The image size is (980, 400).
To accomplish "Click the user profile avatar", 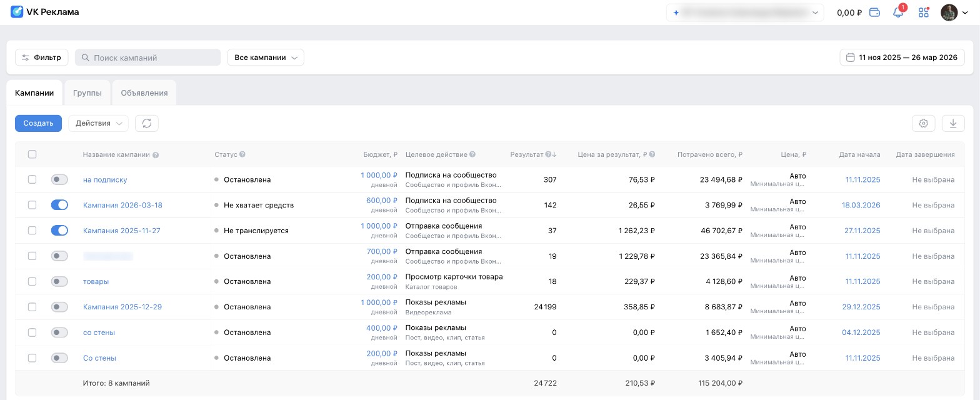I will (949, 12).
